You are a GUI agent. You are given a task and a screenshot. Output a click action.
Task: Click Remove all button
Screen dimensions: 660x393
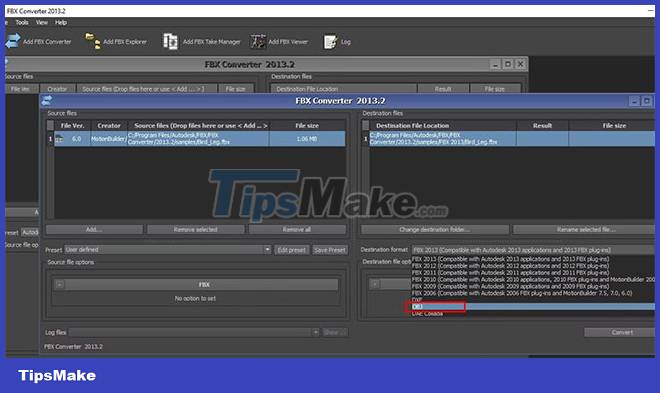click(297, 229)
